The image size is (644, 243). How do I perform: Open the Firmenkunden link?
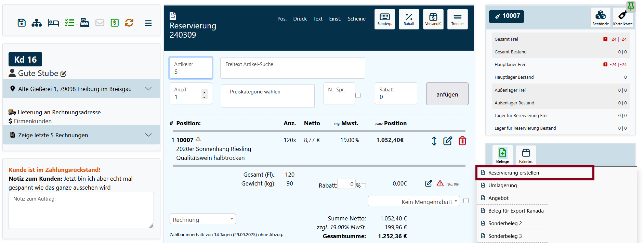click(33, 121)
